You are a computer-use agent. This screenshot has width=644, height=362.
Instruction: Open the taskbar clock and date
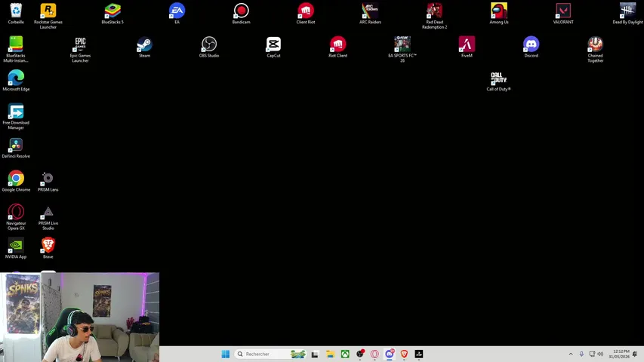(619, 354)
